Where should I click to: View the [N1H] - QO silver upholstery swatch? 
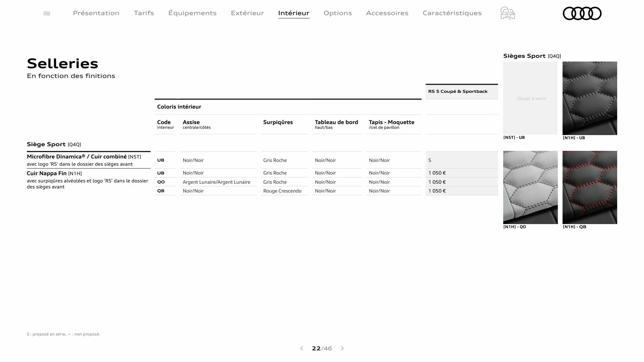530,187
